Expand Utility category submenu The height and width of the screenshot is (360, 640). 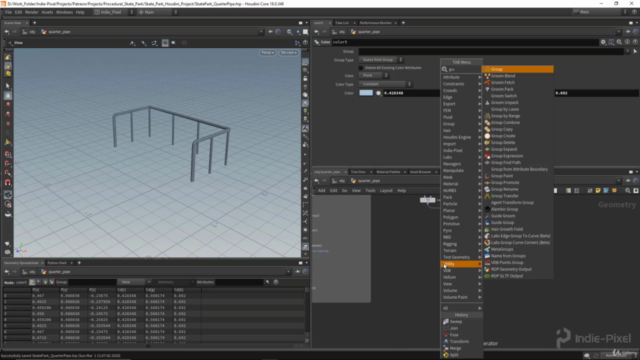pyautogui.click(x=461, y=264)
